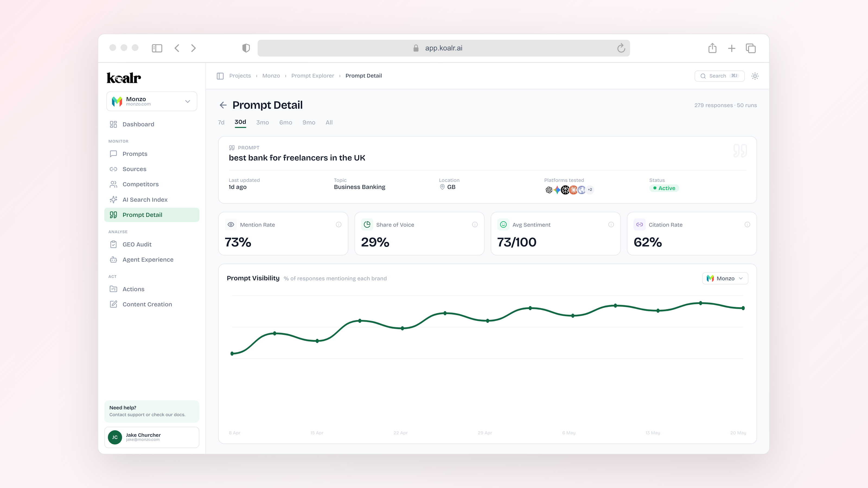
Task: Click the Need help support card
Action: click(152, 411)
